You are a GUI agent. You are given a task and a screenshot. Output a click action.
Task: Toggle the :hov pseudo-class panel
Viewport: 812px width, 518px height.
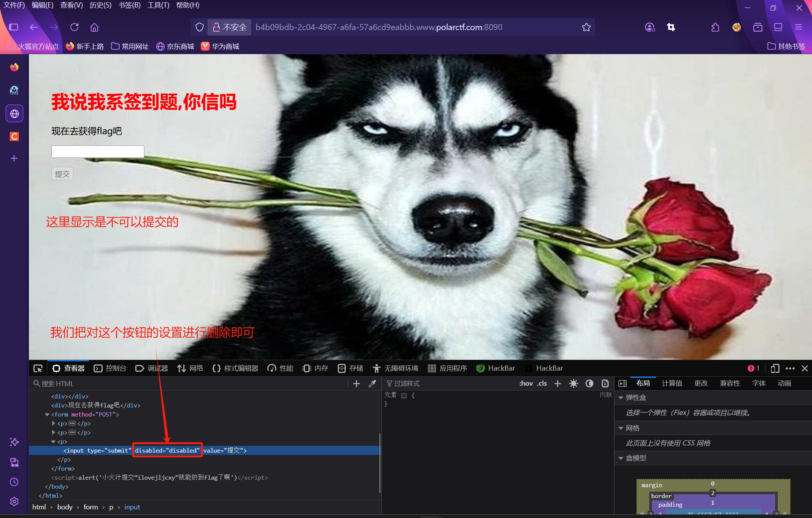[x=526, y=383]
